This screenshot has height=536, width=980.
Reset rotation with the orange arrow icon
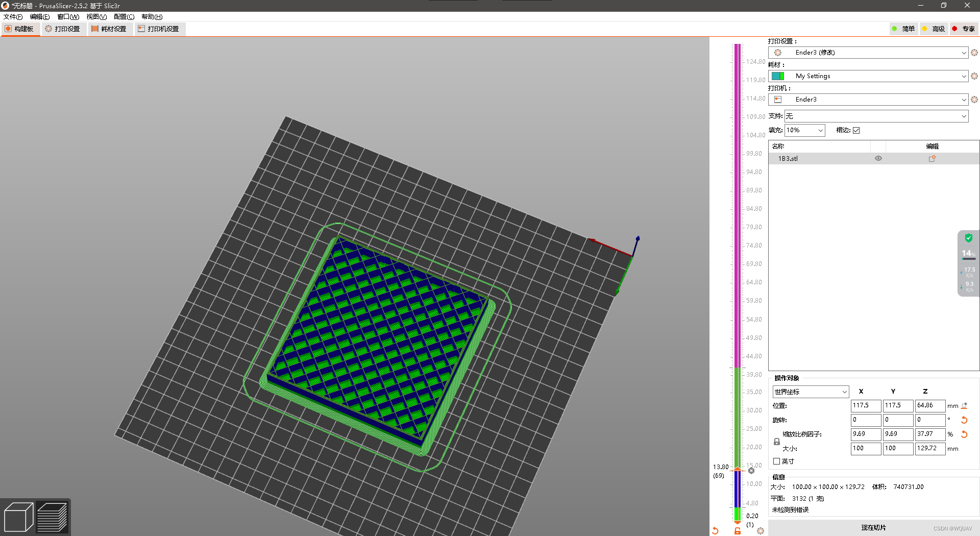(x=964, y=420)
